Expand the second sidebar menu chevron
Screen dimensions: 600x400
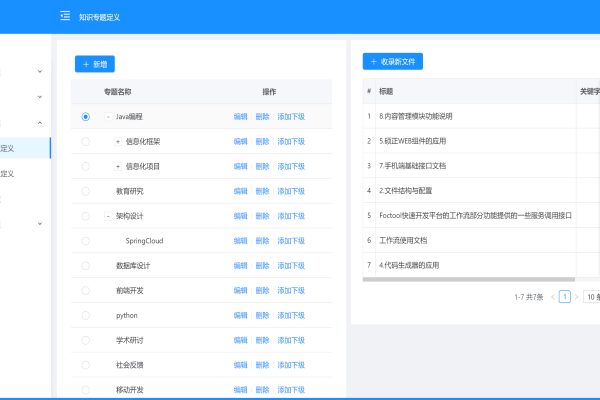point(40,97)
